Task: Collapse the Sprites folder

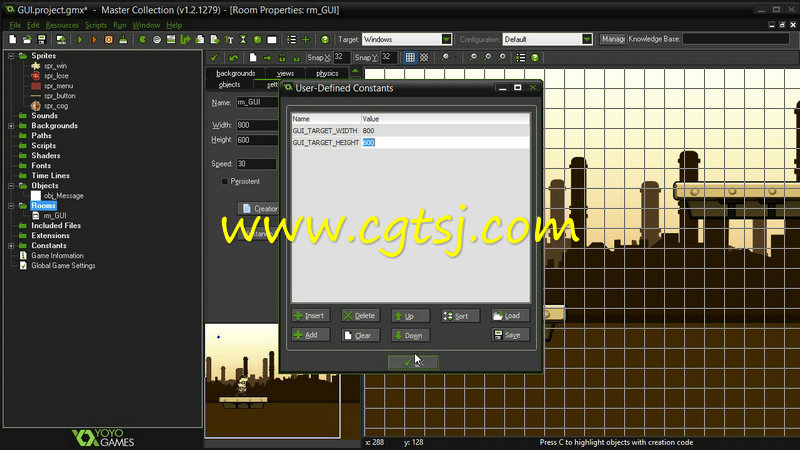Action: [11, 56]
